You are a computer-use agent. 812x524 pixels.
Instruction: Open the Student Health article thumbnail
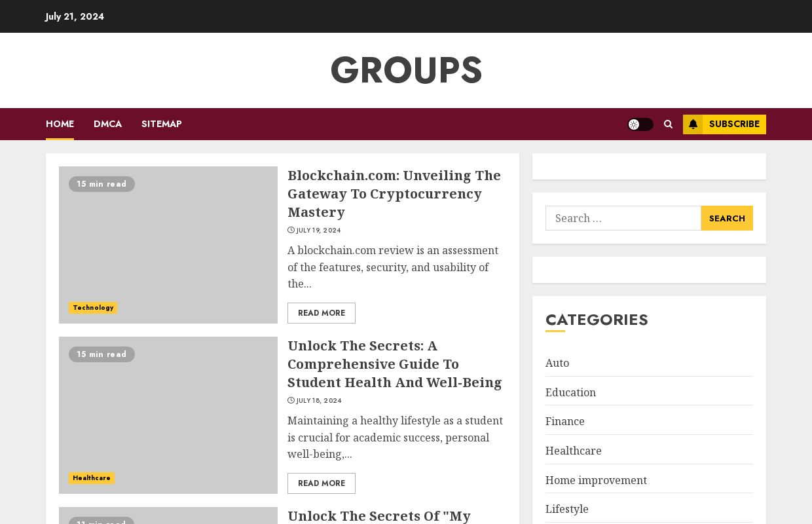tap(168, 415)
